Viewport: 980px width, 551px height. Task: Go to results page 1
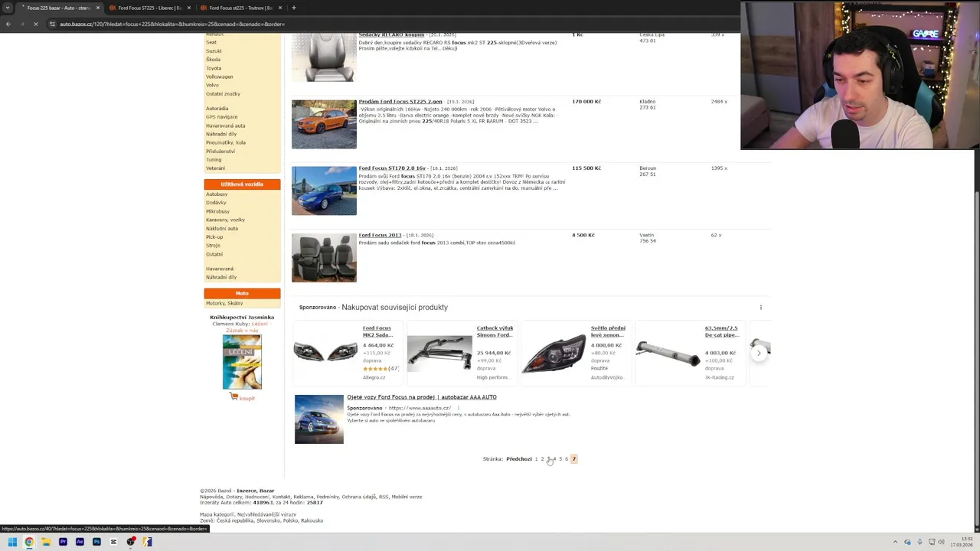pyautogui.click(x=536, y=459)
